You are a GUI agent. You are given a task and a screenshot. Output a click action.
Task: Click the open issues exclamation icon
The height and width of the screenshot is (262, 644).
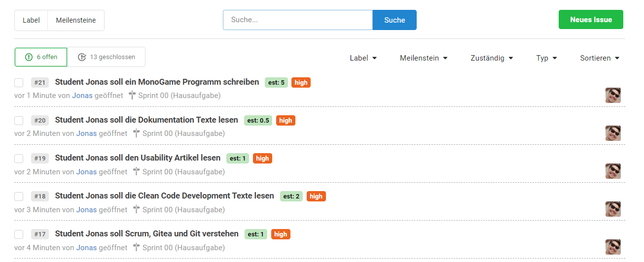pyautogui.click(x=29, y=57)
